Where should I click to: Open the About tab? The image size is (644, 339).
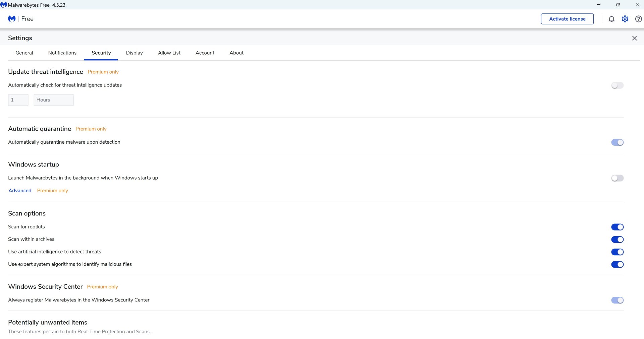(236, 53)
